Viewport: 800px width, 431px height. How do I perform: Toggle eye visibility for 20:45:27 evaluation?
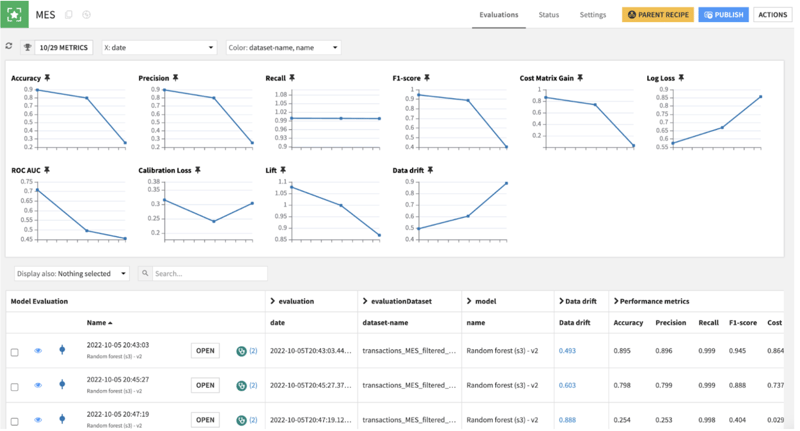(x=38, y=385)
